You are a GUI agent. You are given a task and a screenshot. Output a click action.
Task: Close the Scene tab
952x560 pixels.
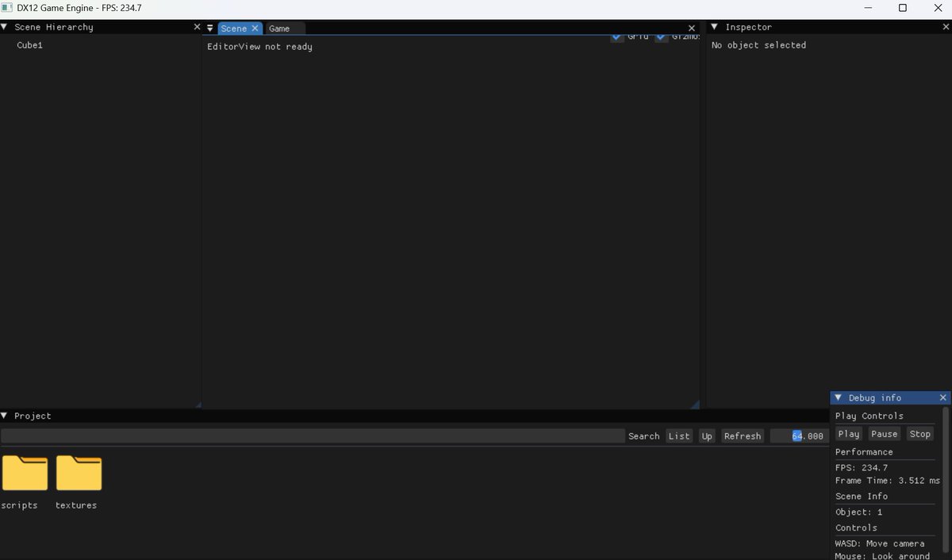pyautogui.click(x=255, y=29)
